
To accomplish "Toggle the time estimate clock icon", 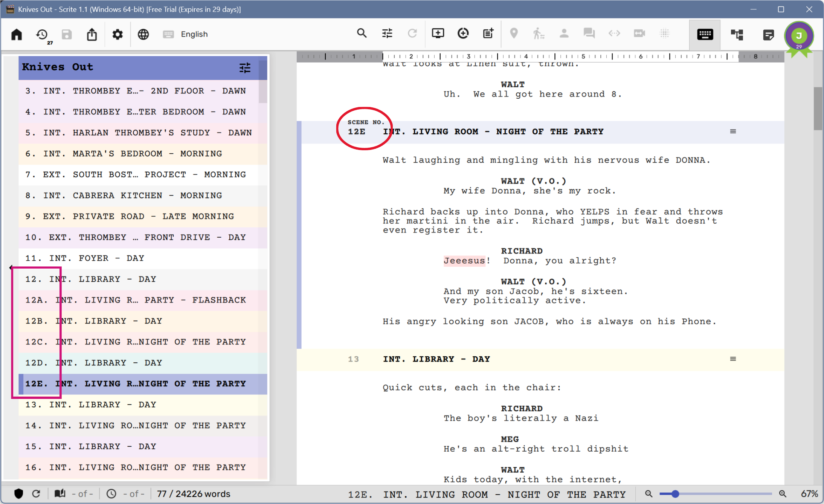I will click(111, 493).
